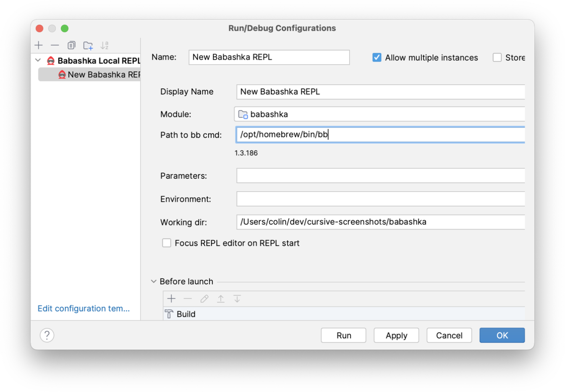Click the Run/Debug Configurations title
The image size is (565, 392).
282,28
